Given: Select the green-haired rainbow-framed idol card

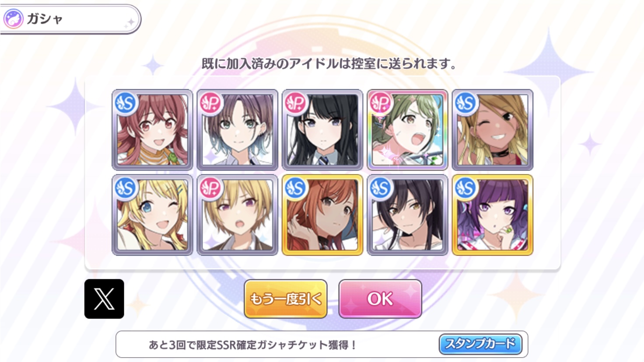Looking at the screenshot, I should [x=407, y=130].
